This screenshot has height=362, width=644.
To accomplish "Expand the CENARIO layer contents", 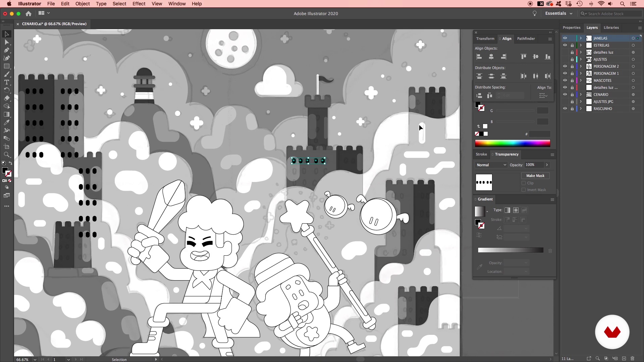I will [581, 95].
